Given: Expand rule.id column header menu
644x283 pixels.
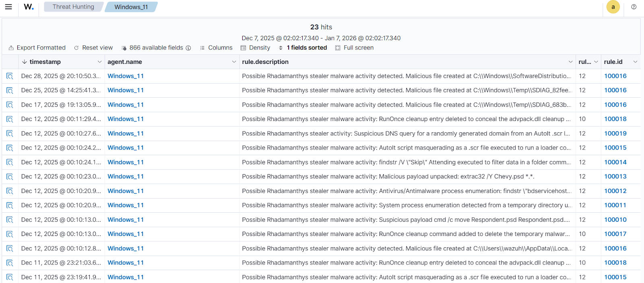Looking at the screenshot, I should (635, 62).
